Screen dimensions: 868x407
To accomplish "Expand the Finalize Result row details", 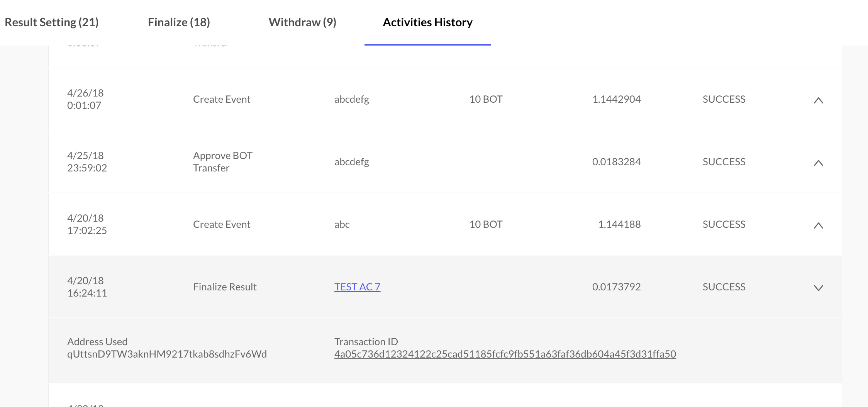I will 818,288.
